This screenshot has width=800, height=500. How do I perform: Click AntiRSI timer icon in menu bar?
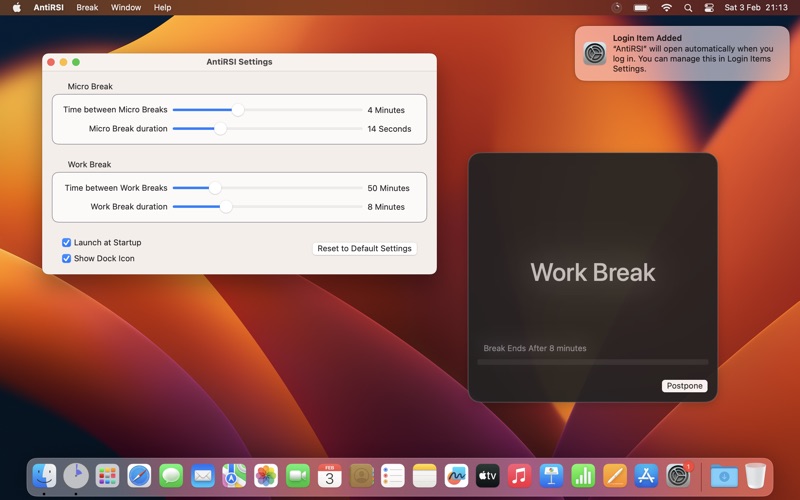point(617,8)
